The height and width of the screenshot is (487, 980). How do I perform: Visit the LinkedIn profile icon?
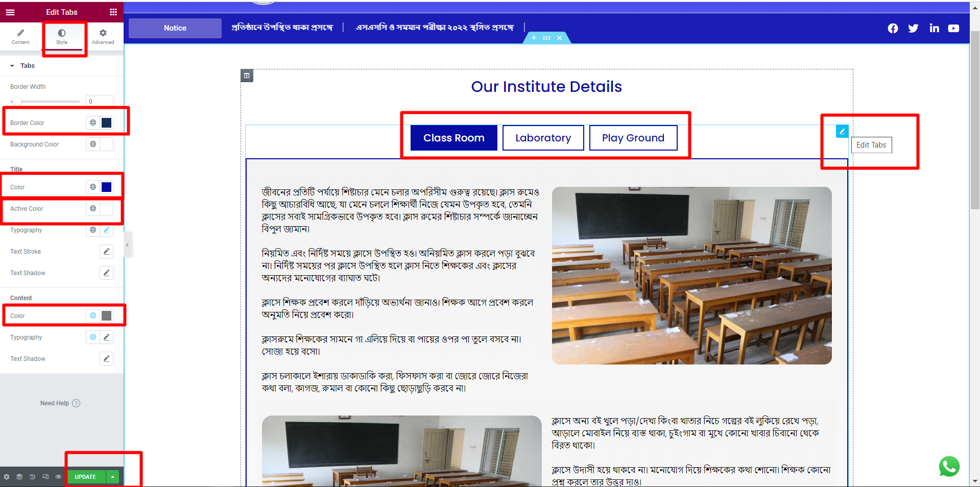pyautogui.click(x=934, y=29)
